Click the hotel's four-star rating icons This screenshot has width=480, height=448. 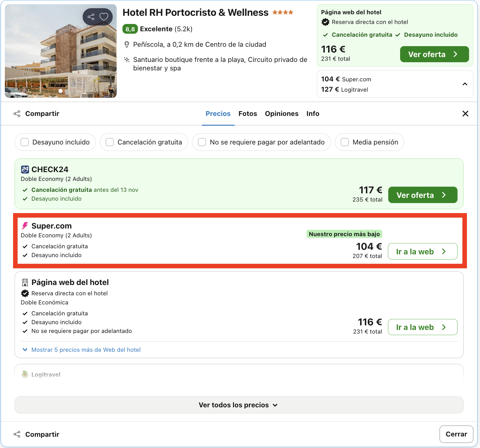click(x=283, y=12)
